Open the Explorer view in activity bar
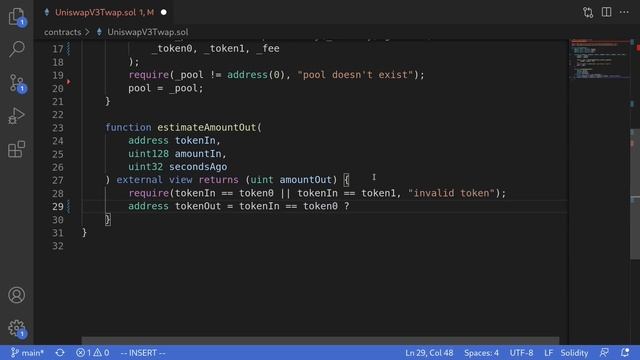Screen dimensions: 640x360 click(16, 16)
